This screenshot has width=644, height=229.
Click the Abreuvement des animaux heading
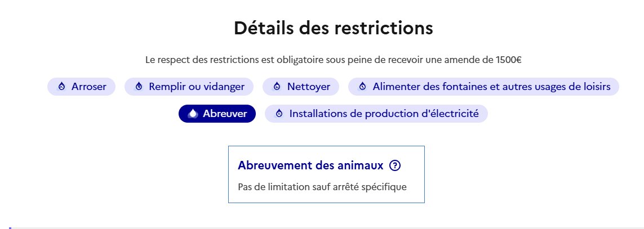point(310,165)
